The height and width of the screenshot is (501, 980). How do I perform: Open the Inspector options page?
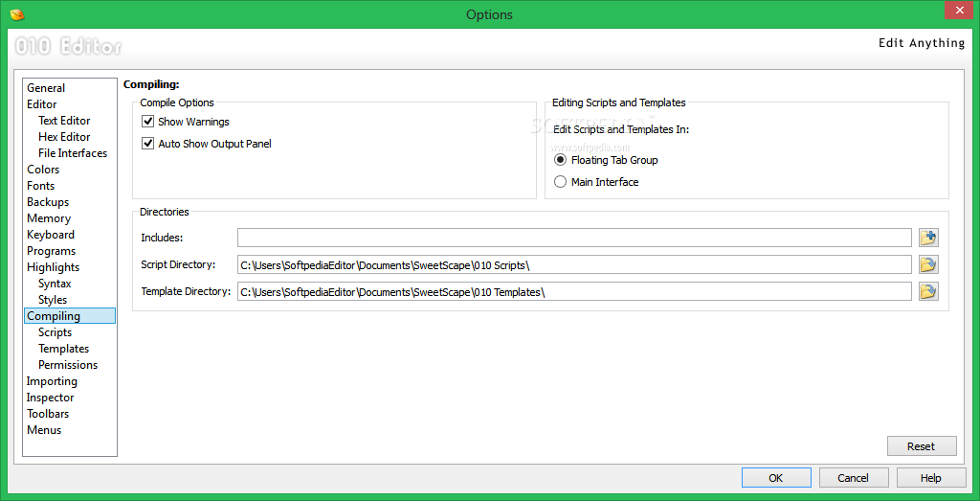point(50,398)
